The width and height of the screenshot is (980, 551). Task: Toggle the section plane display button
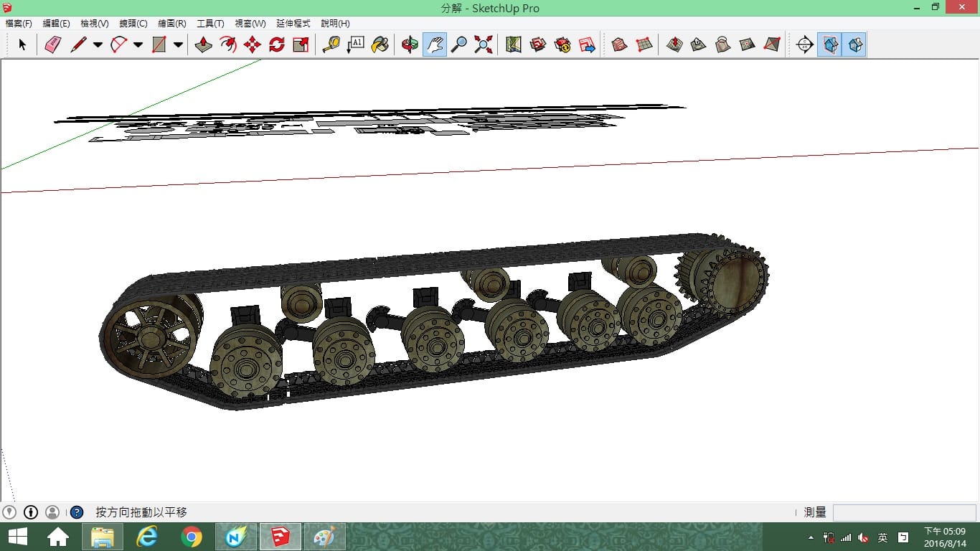(829, 44)
